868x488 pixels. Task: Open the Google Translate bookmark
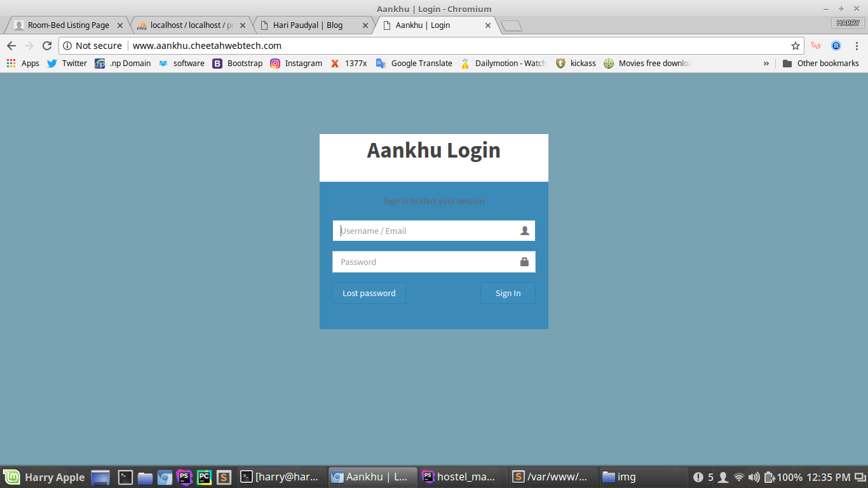tap(414, 63)
